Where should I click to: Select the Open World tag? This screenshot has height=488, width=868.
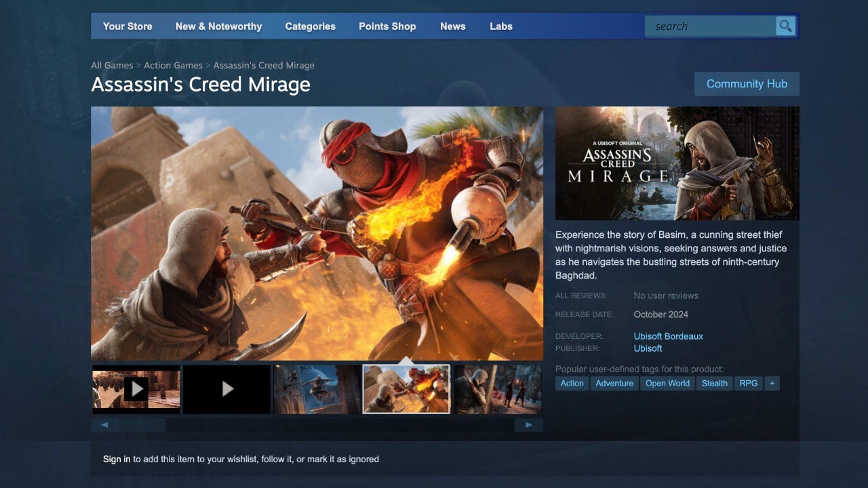click(x=667, y=384)
